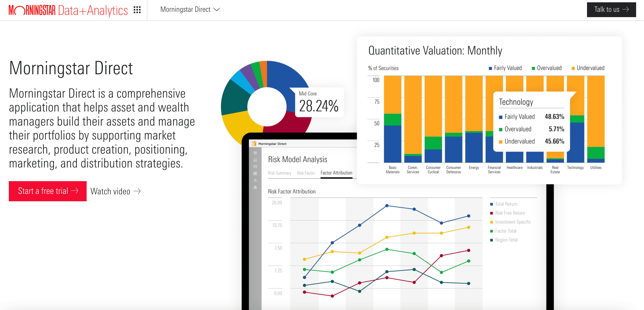Click the Total Return legend entry
644x310 pixels.
503,204
